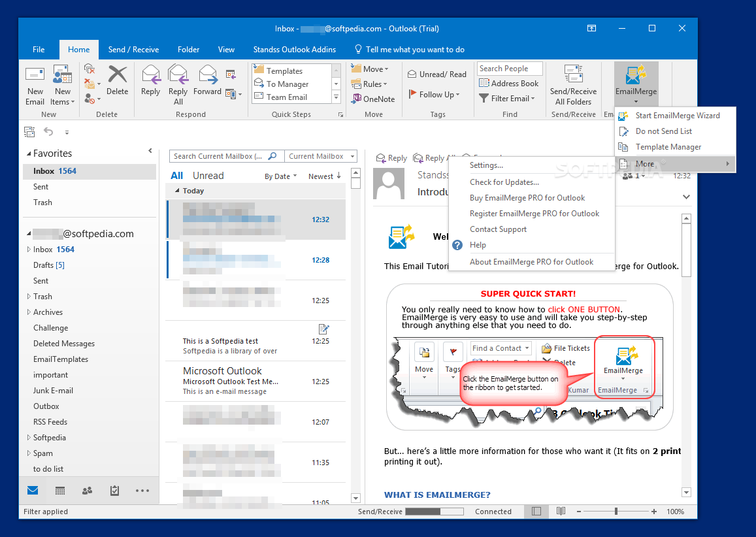Zoom in with plus button

click(654, 512)
